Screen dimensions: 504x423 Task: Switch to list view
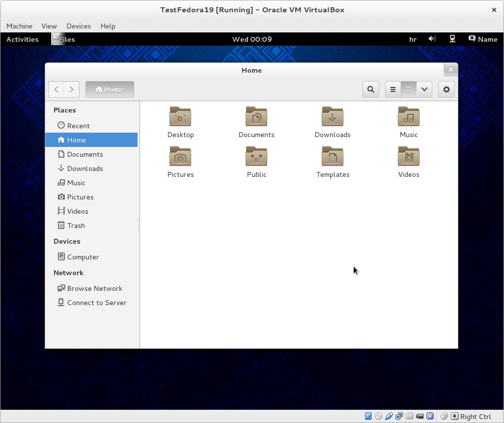click(x=393, y=89)
